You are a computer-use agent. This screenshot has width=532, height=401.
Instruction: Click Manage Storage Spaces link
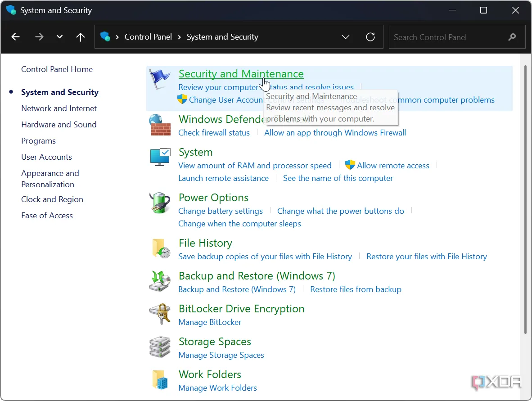pyautogui.click(x=221, y=355)
